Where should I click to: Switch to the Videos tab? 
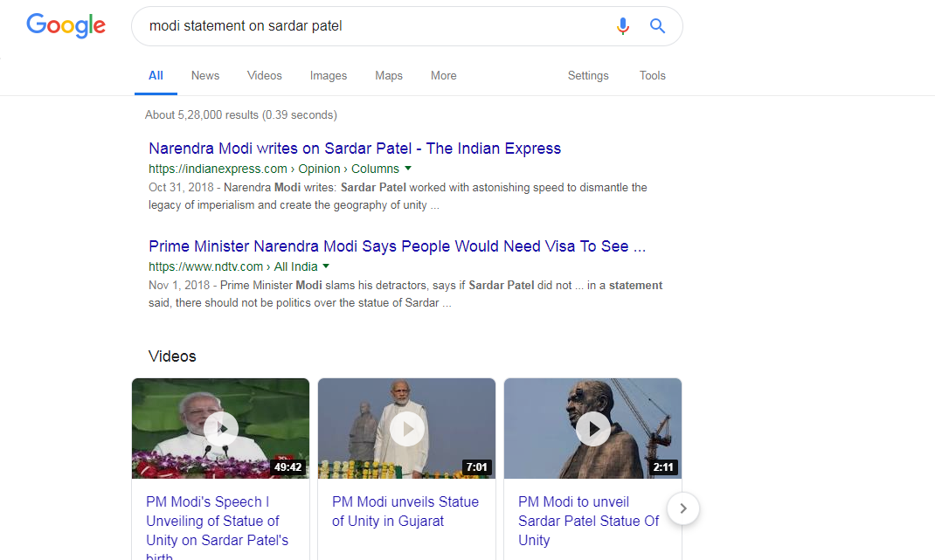click(x=264, y=76)
